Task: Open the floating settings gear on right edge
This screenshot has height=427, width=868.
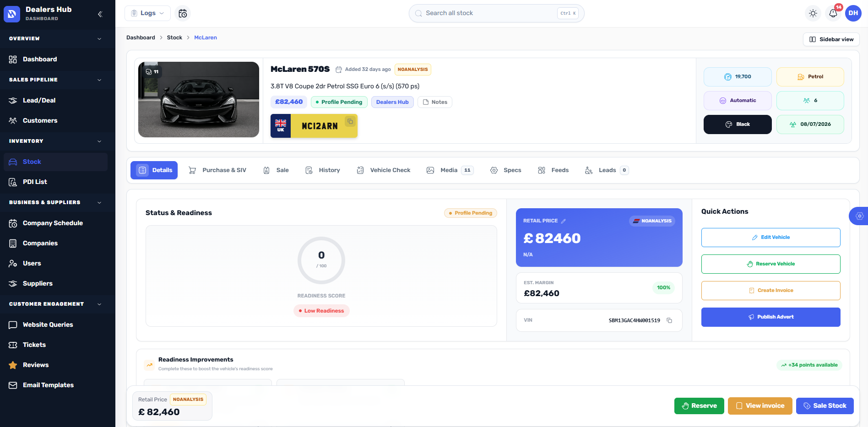Action: point(859,216)
